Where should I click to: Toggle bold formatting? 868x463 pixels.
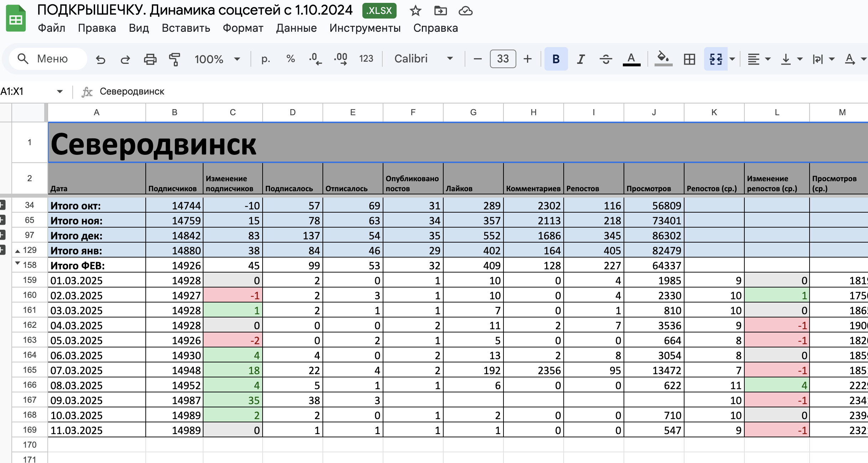point(556,59)
